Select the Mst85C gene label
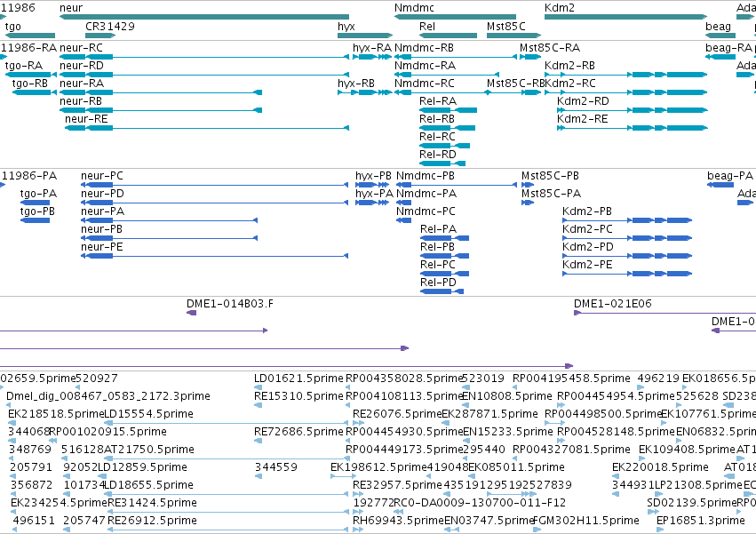Screen dimensions: 756x534 pos(505,27)
